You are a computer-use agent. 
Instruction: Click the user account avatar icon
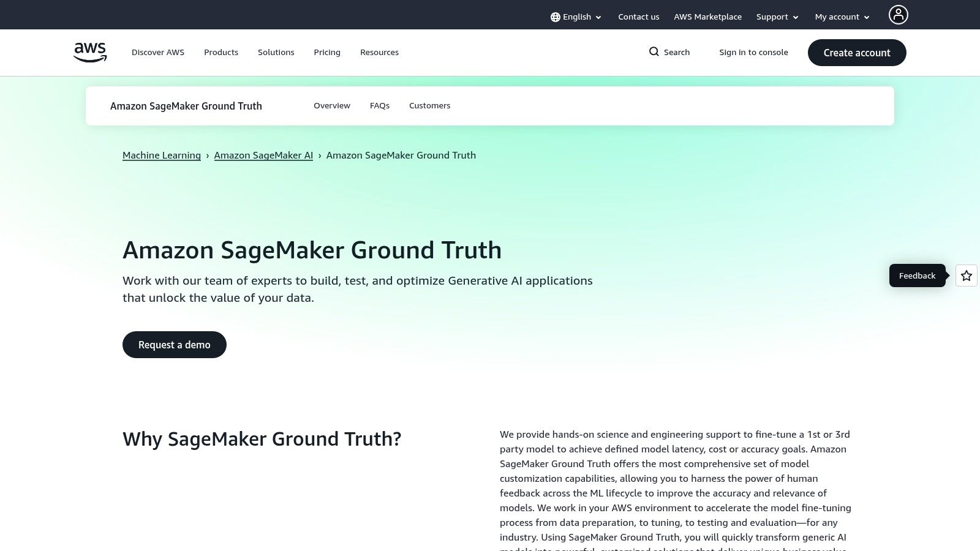[x=898, y=14]
